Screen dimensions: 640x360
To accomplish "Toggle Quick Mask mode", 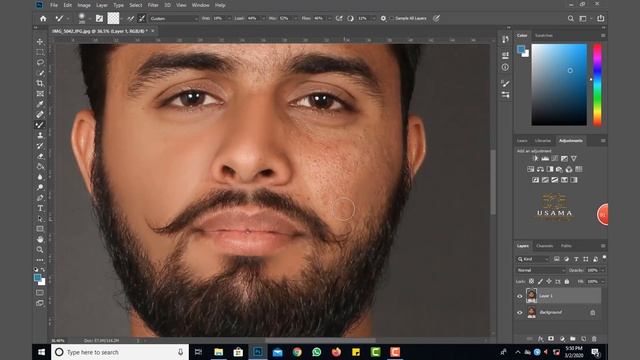I will (x=40, y=293).
